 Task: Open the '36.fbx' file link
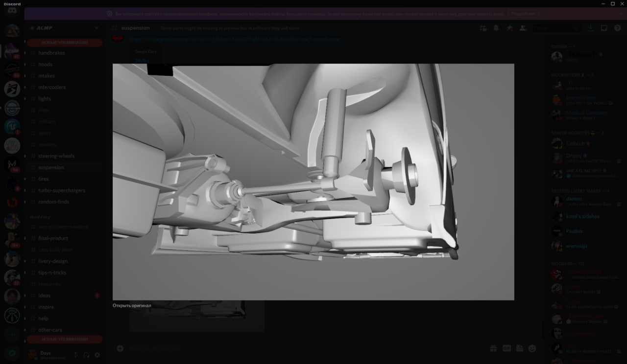[142, 60]
